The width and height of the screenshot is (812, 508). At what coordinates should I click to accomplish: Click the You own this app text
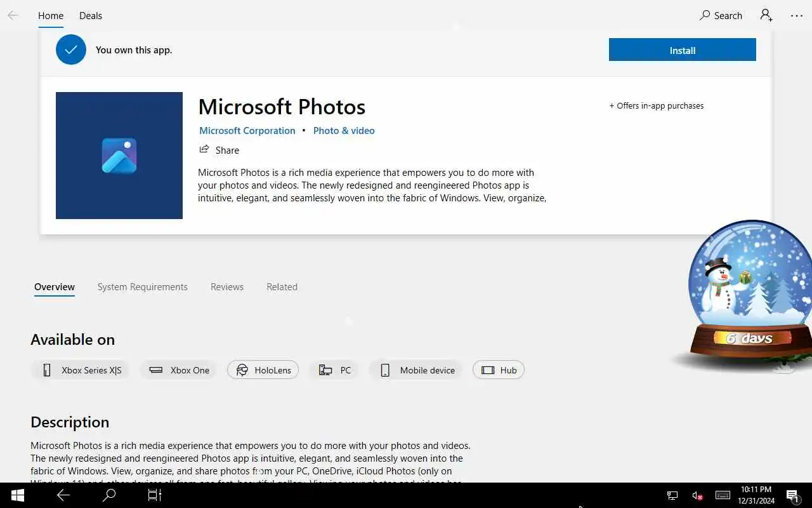134,50
